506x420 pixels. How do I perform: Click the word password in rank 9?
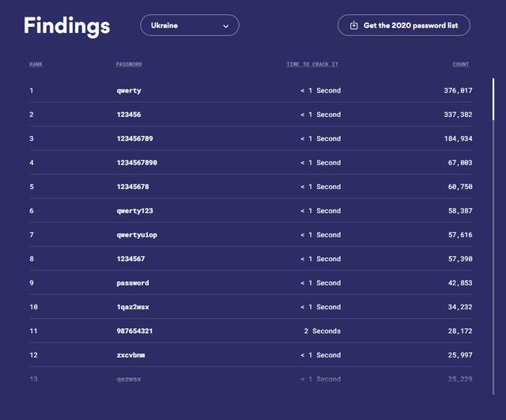(132, 283)
